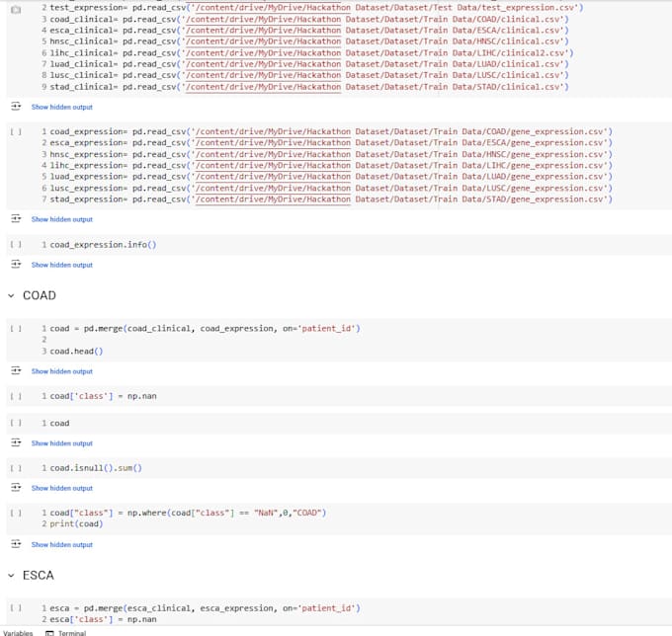Click the Terminal icon in bottom bar
This screenshot has height=636, width=672.
49,632
